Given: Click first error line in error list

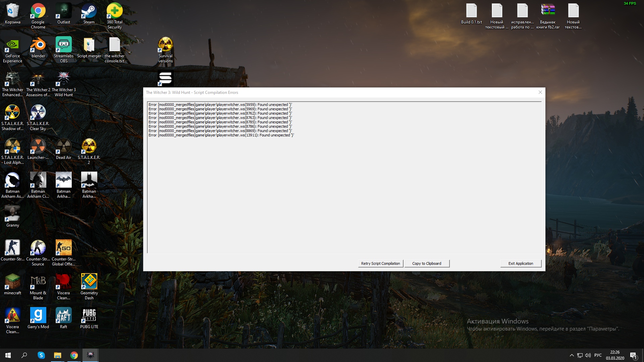Looking at the screenshot, I should [220, 105].
